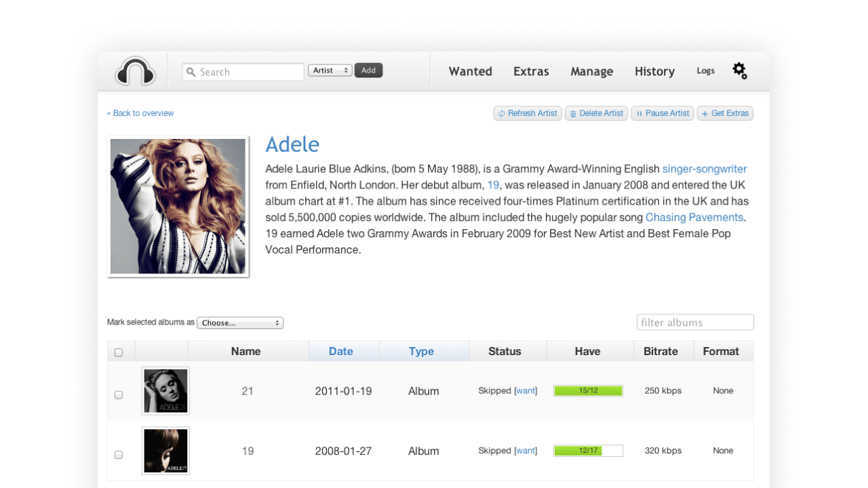Click the Headphones logo icon
This screenshot has height=488, width=868.
tap(136, 71)
